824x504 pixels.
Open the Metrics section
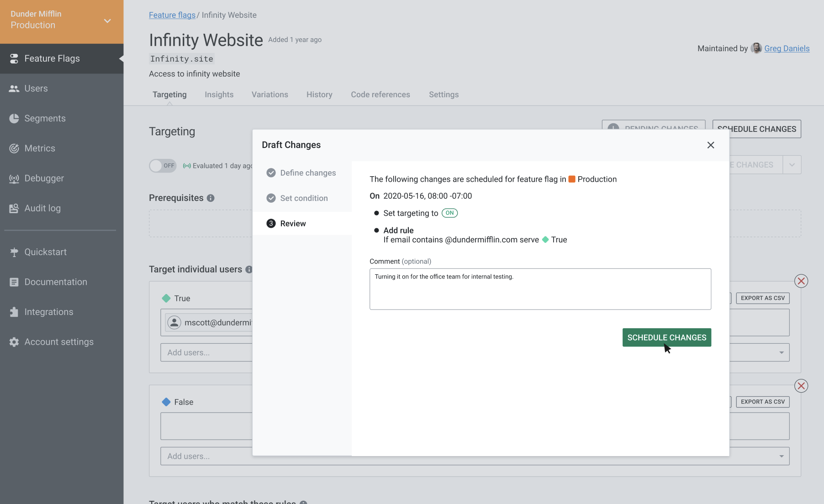[x=39, y=148]
